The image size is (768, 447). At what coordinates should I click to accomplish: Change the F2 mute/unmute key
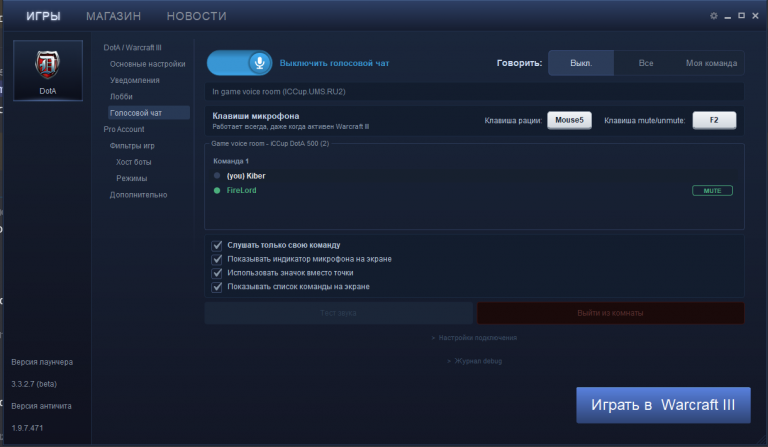coord(714,120)
